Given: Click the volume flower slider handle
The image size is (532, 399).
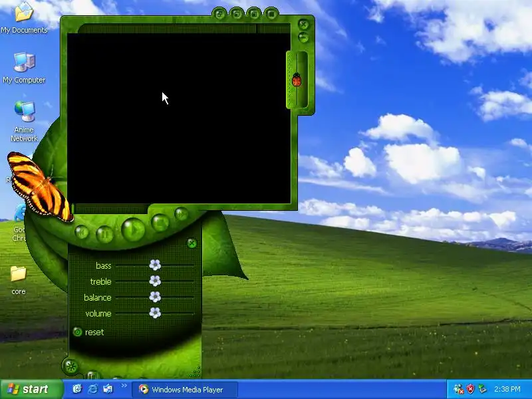Looking at the screenshot, I should coord(155,313).
